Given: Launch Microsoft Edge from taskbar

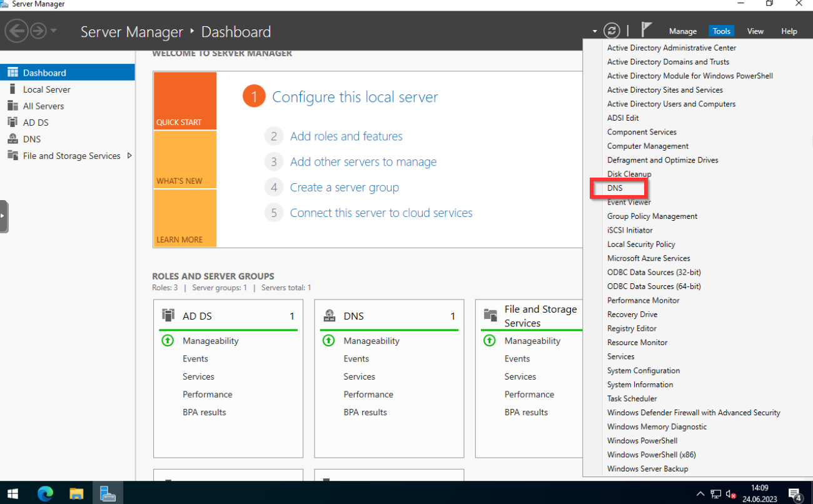Looking at the screenshot, I should pos(45,493).
